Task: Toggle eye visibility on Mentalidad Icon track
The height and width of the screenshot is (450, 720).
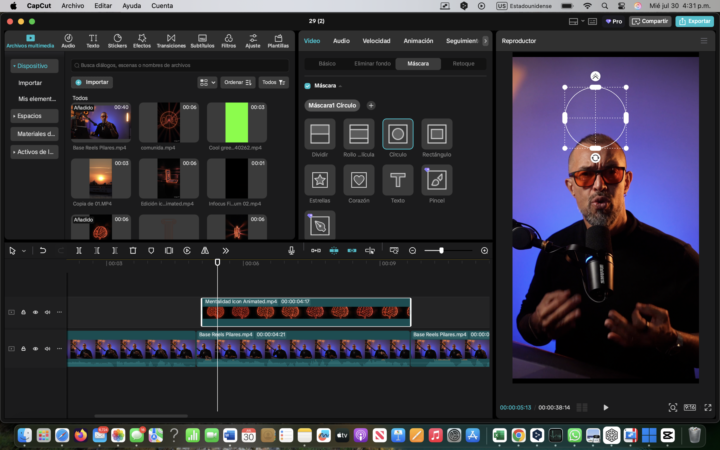Action: tap(35, 312)
